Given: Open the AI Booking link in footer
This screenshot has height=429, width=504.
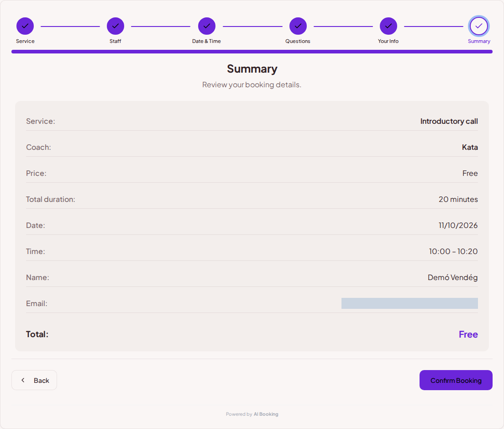Looking at the screenshot, I should [266, 414].
